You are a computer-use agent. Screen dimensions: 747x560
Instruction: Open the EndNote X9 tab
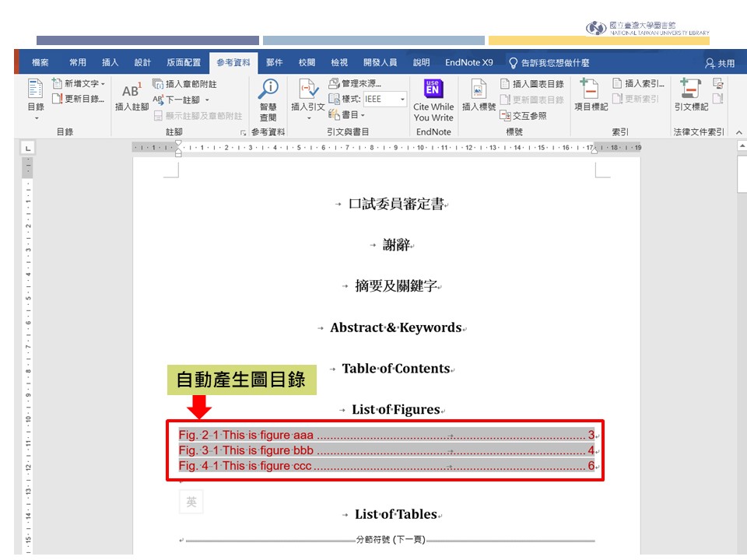pos(468,62)
